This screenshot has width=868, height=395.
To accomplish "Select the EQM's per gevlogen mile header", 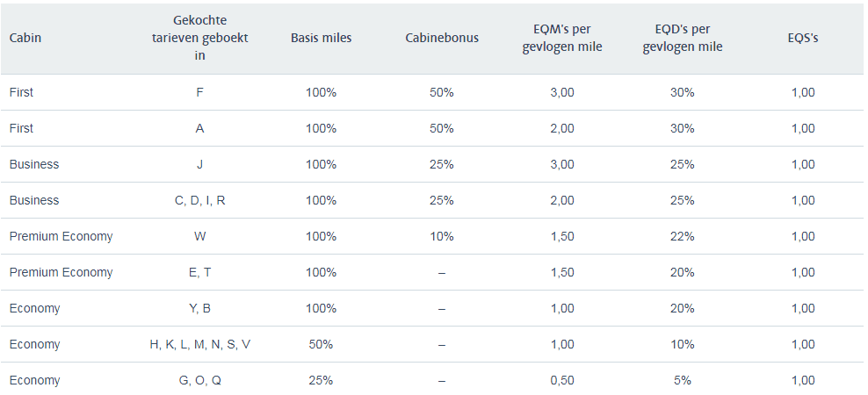I will [562, 39].
